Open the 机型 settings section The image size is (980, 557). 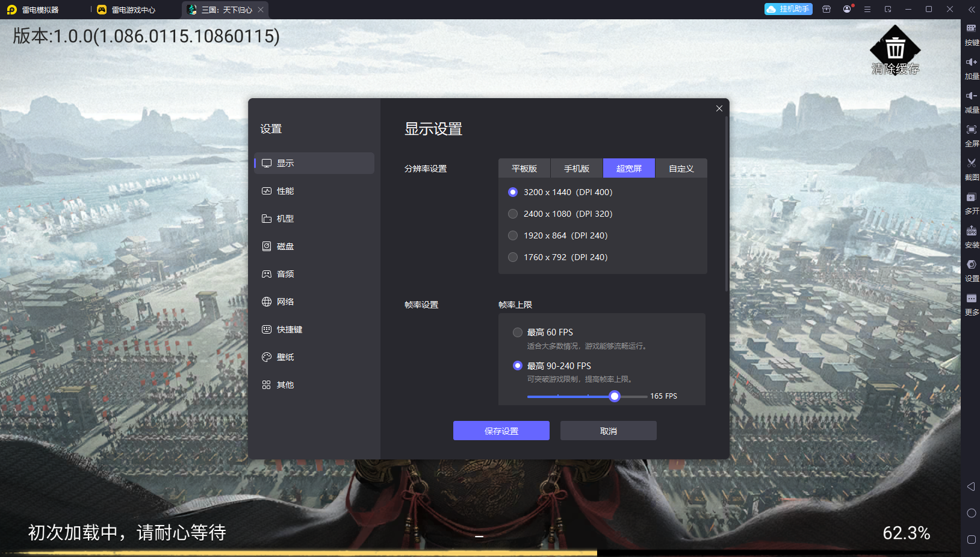(314, 219)
